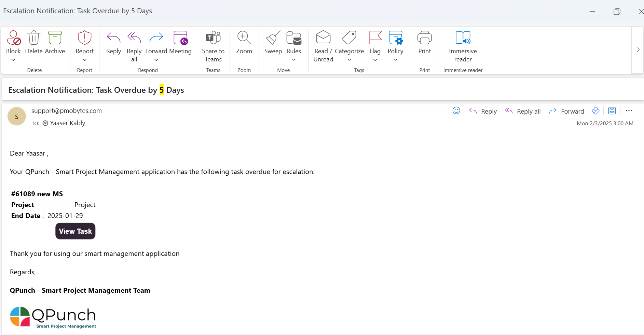Image resolution: width=644 pixels, height=335 pixels.
Task: Categorize the email with tag icon
Action: [349, 38]
